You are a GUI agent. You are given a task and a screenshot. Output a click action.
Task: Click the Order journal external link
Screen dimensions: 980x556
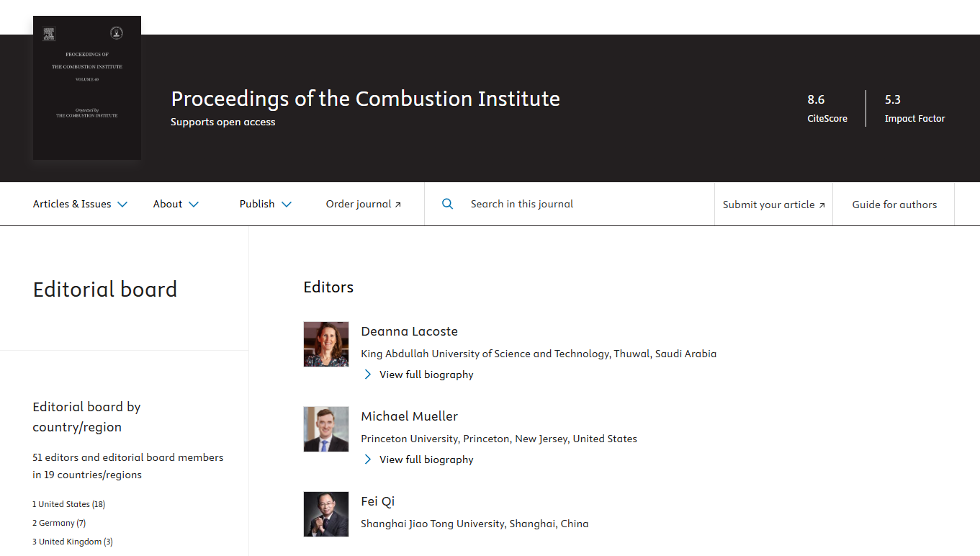point(364,204)
